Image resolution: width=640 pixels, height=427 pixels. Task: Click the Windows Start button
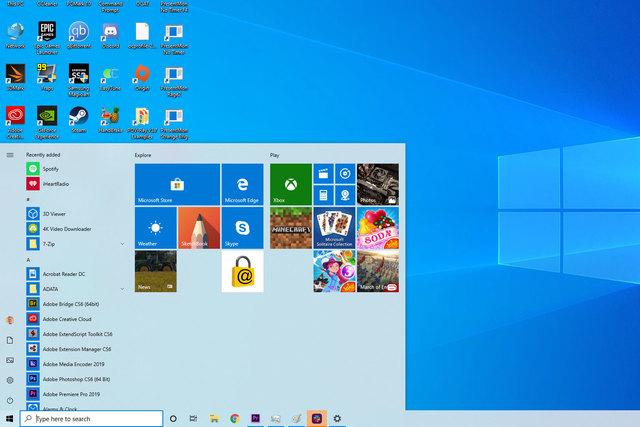pos(10,418)
